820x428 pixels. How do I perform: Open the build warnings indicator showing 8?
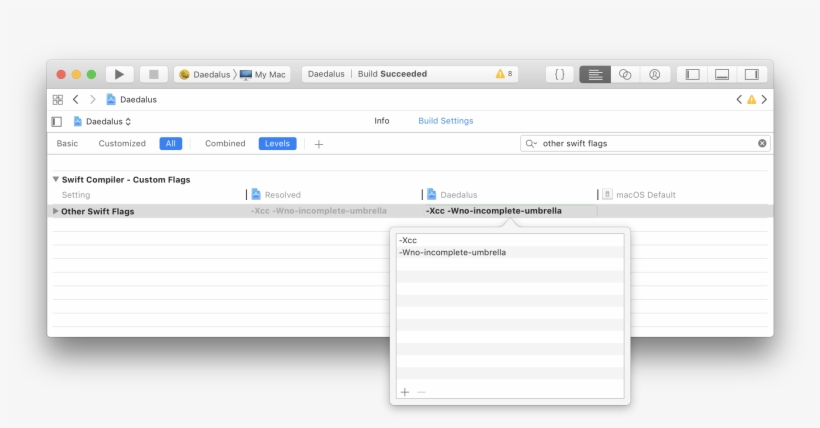click(x=504, y=74)
